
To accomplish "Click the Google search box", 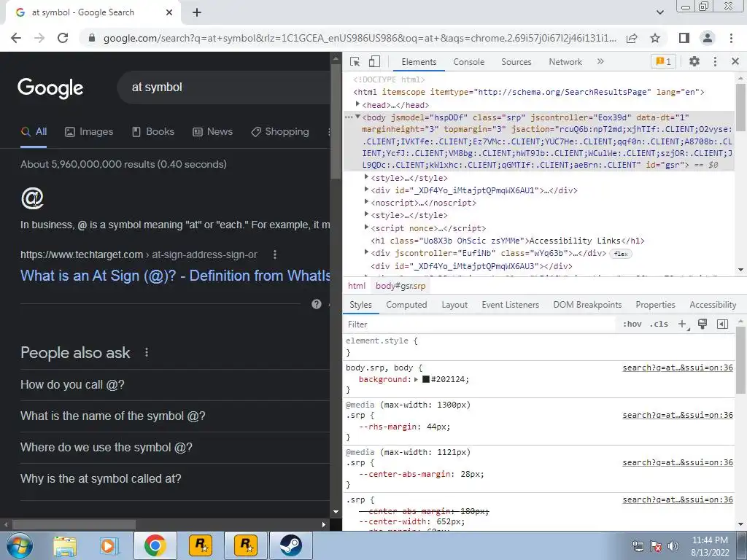I will [224, 87].
